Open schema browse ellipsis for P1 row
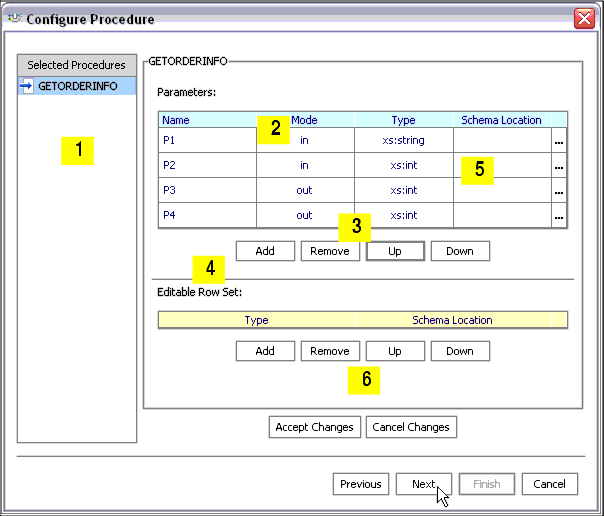604x516 pixels. 559,141
